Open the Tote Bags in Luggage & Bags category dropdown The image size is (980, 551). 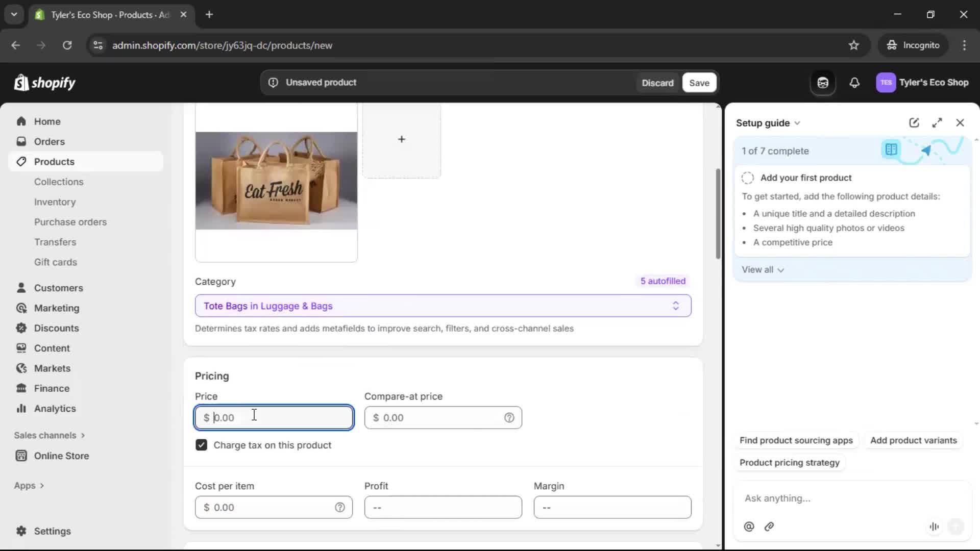442,306
